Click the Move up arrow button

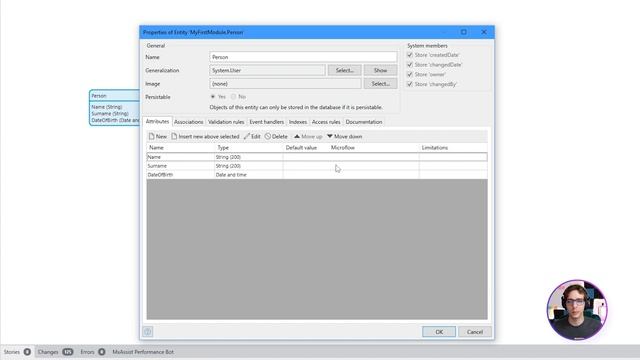[x=308, y=136]
